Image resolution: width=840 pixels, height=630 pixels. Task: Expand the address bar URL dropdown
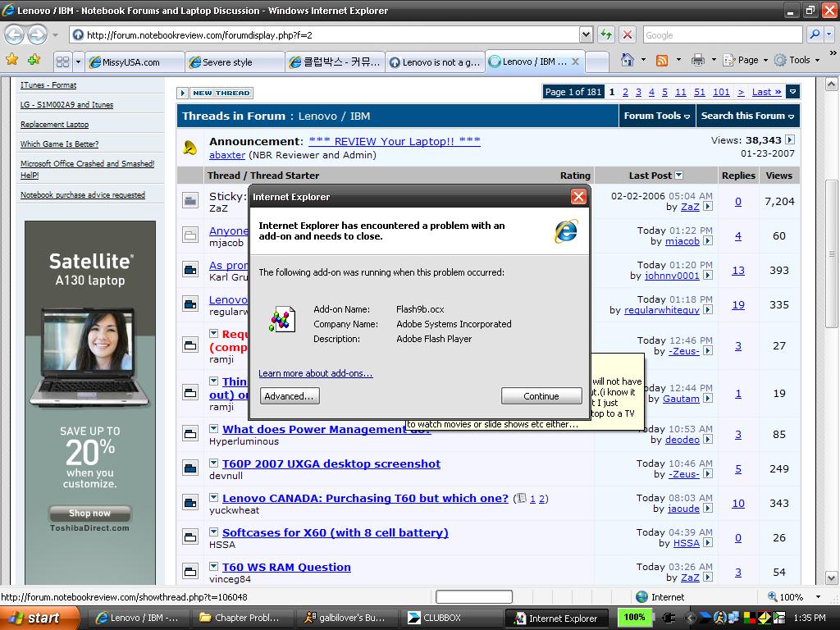pyautogui.click(x=586, y=35)
